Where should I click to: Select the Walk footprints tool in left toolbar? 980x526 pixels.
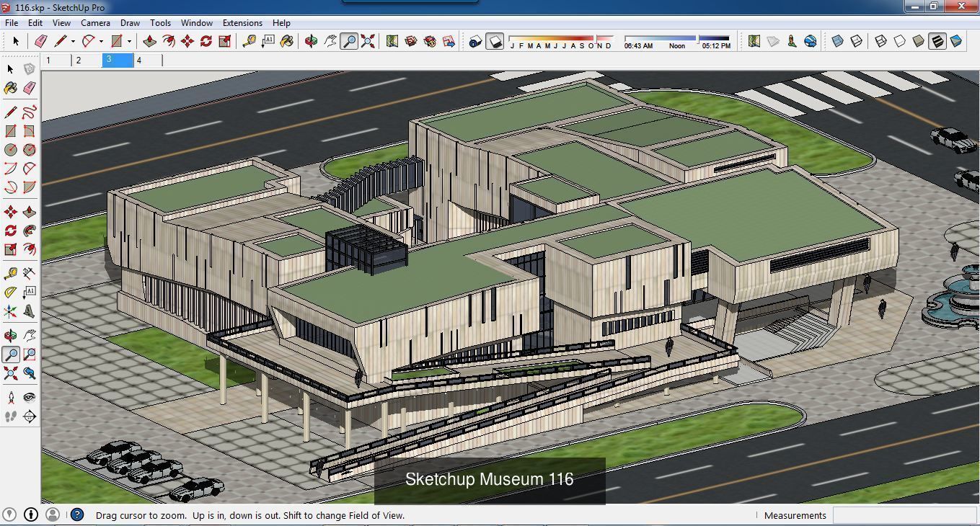pos(10,416)
